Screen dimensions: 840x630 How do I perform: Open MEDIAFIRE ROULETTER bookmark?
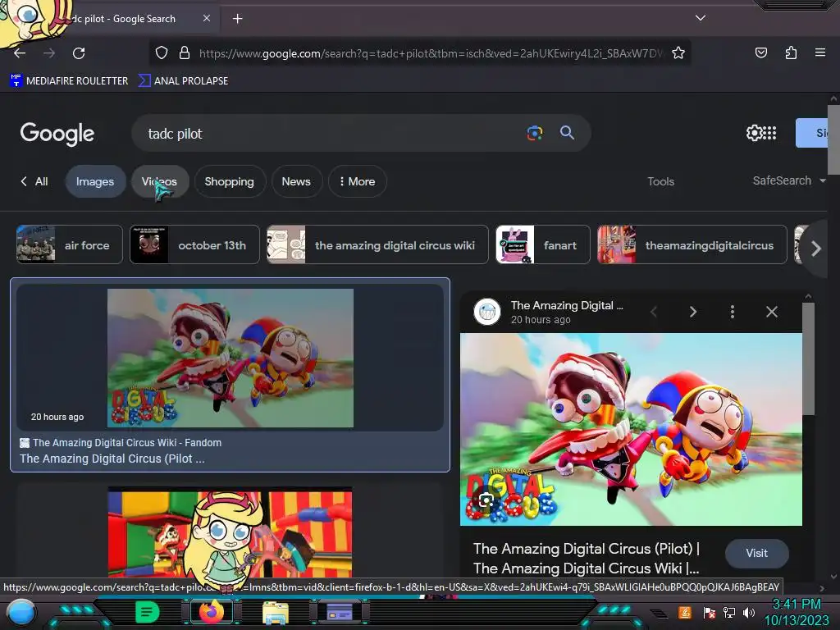(69, 81)
